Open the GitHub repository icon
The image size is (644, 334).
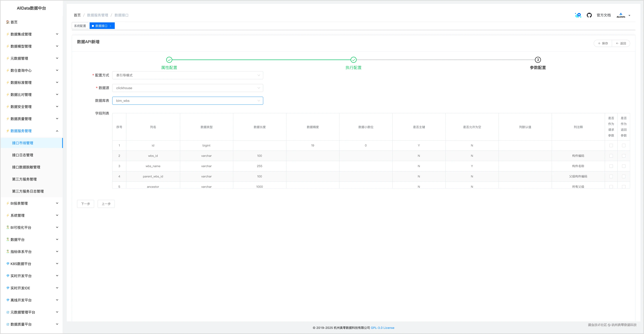pyautogui.click(x=589, y=15)
